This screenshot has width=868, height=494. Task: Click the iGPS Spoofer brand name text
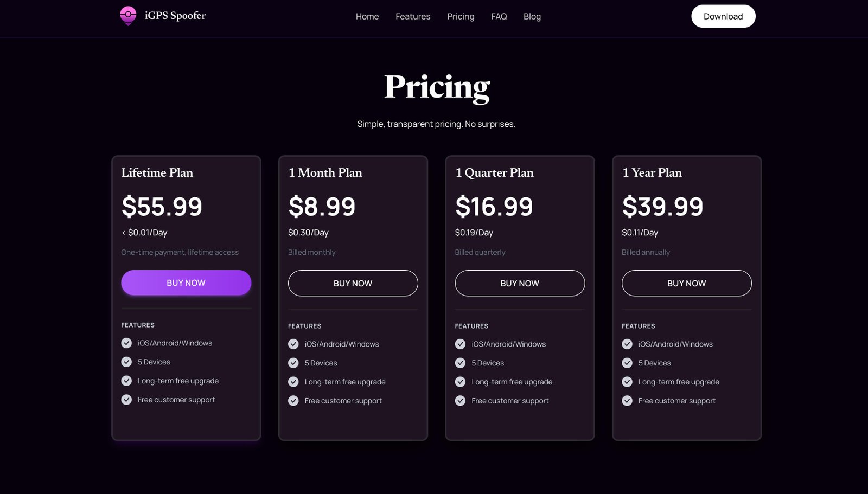point(175,16)
